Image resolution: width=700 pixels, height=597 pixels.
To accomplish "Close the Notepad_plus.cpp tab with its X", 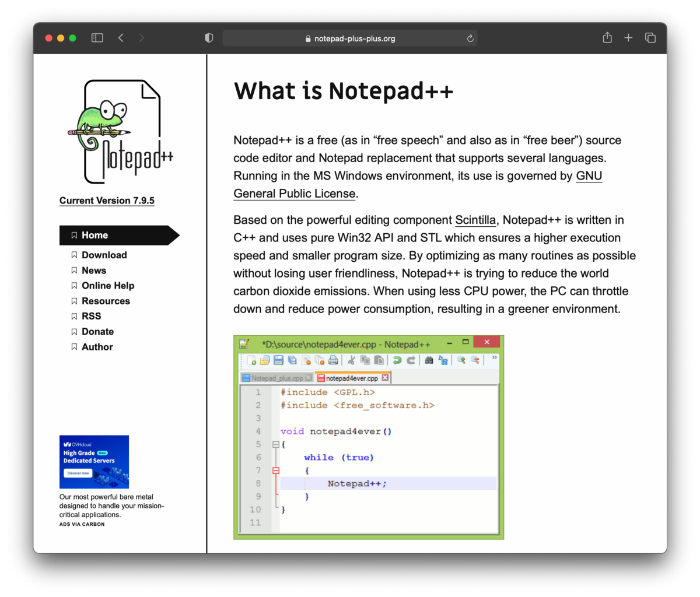I will pyautogui.click(x=309, y=378).
